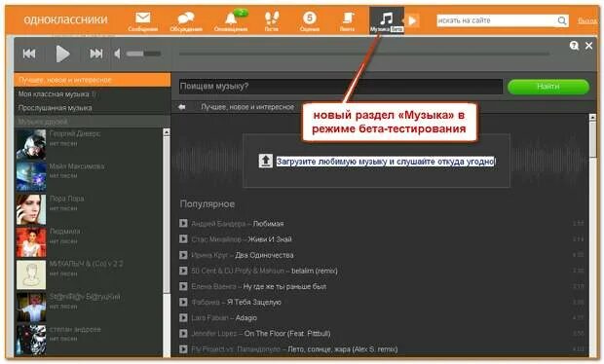Click Загрузите любимую музыку upload link
The height and width of the screenshot is (364, 604).
[385, 162]
